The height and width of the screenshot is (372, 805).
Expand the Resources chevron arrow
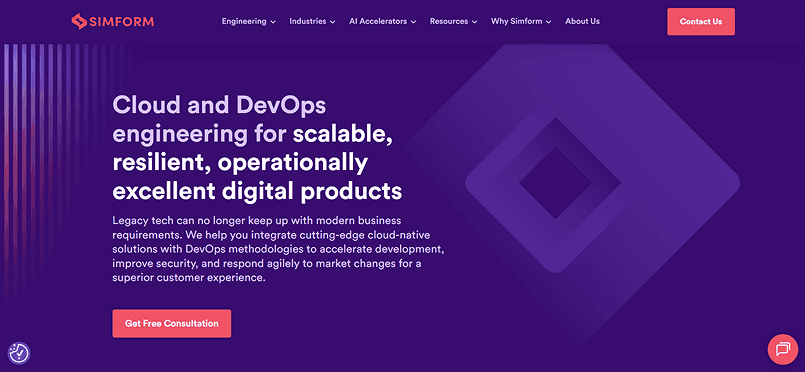pyautogui.click(x=474, y=22)
